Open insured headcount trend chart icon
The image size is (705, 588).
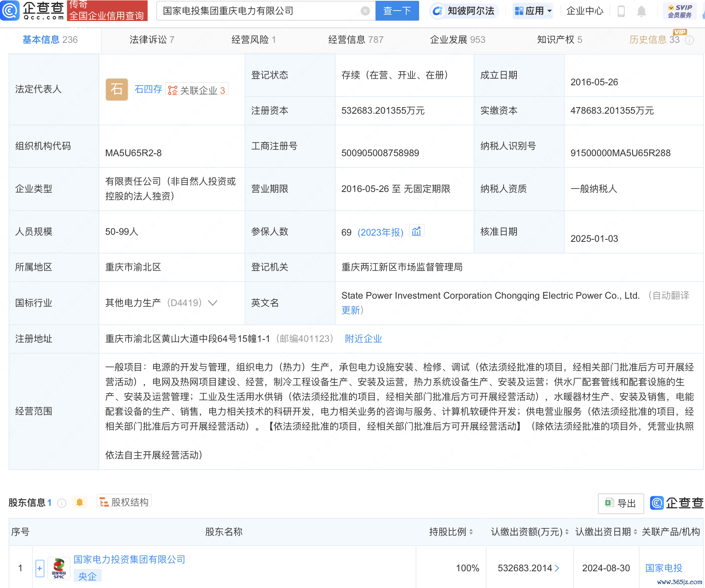tap(416, 231)
